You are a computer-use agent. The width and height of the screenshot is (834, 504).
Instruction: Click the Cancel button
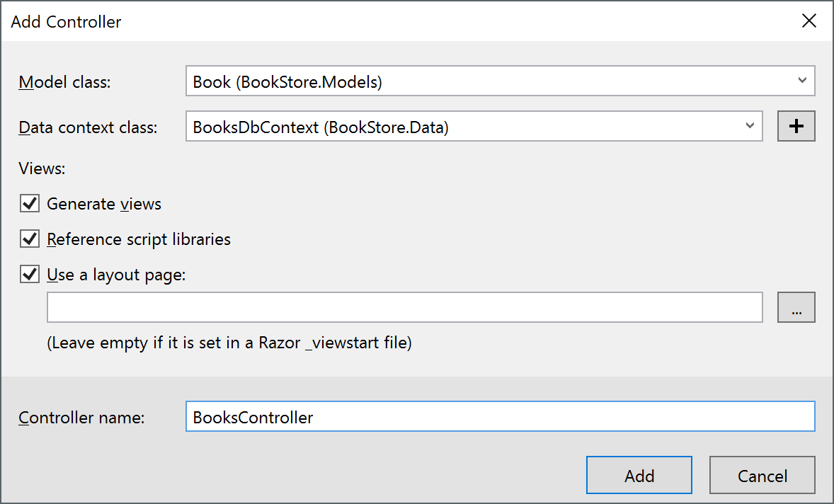[x=762, y=474]
